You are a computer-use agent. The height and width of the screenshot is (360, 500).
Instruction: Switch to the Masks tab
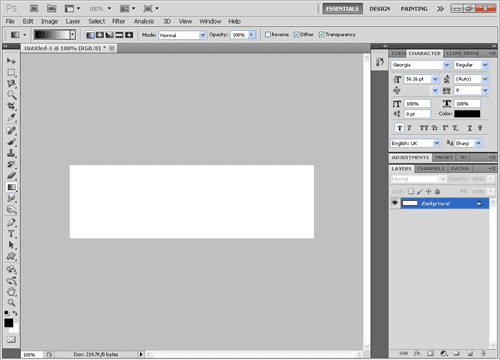pyautogui.click(x=444, y=157)
